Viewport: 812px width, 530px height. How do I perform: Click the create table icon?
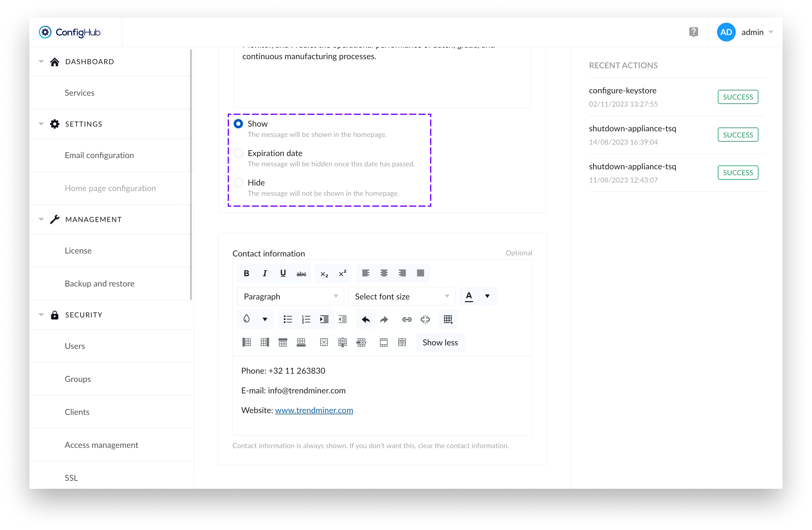click(x=448, y=319)
